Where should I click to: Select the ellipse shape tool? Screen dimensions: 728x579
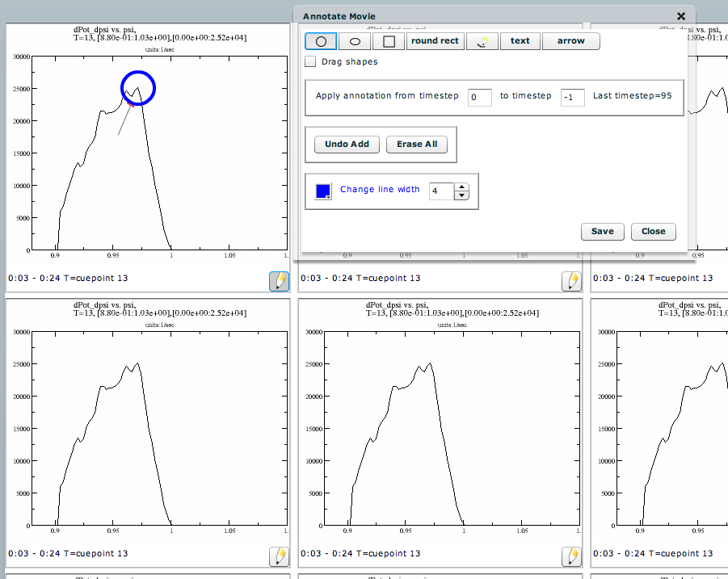tap(355, 41)
